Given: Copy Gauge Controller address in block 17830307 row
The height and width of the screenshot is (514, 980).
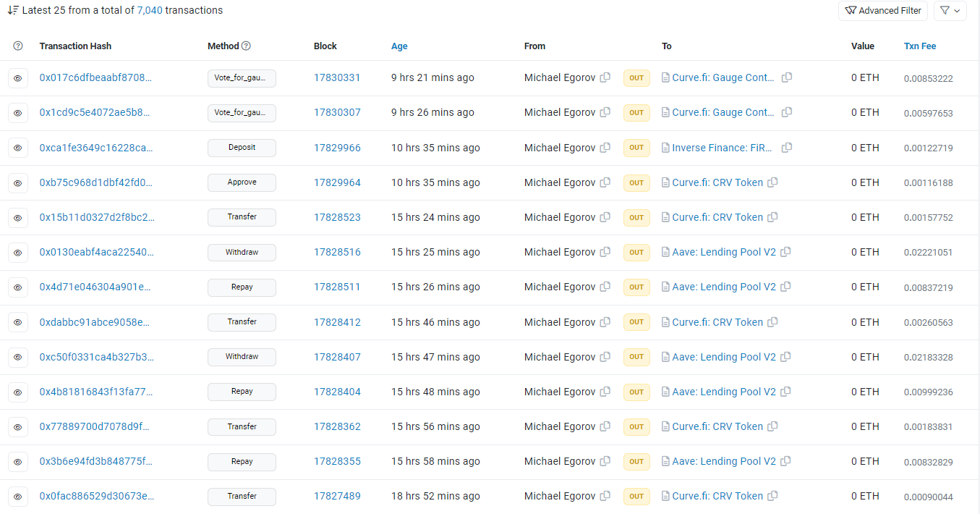Looking at the screenshot, I should [x=787, y=112].
